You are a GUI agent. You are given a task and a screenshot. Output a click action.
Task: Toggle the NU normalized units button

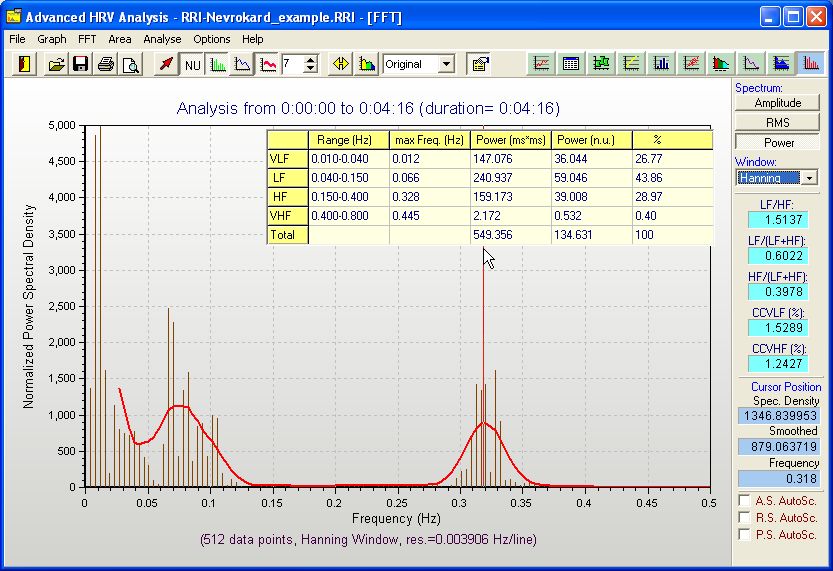[x=192, y=64]
